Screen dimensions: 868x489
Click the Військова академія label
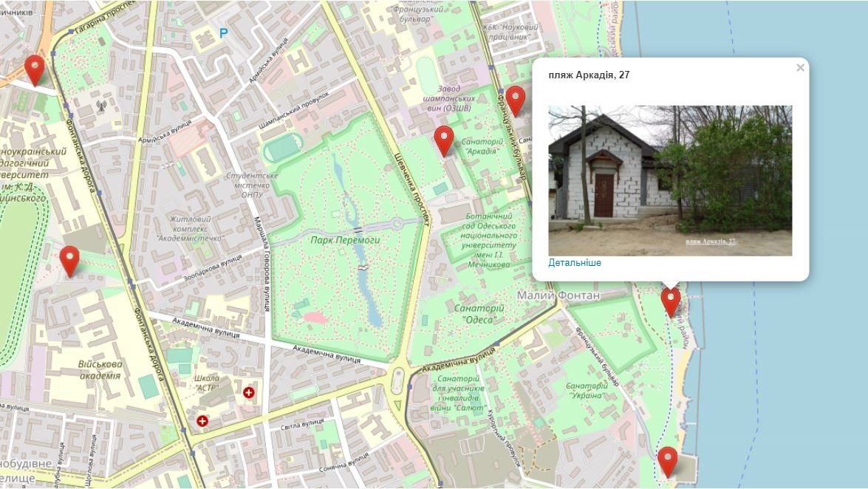click(x=100, y=370)
